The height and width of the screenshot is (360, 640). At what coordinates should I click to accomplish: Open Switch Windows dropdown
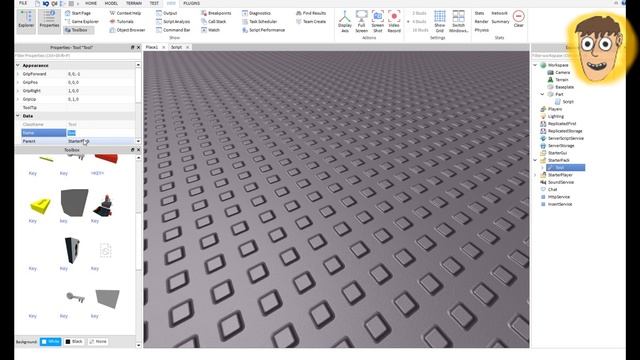click(458, 22)
